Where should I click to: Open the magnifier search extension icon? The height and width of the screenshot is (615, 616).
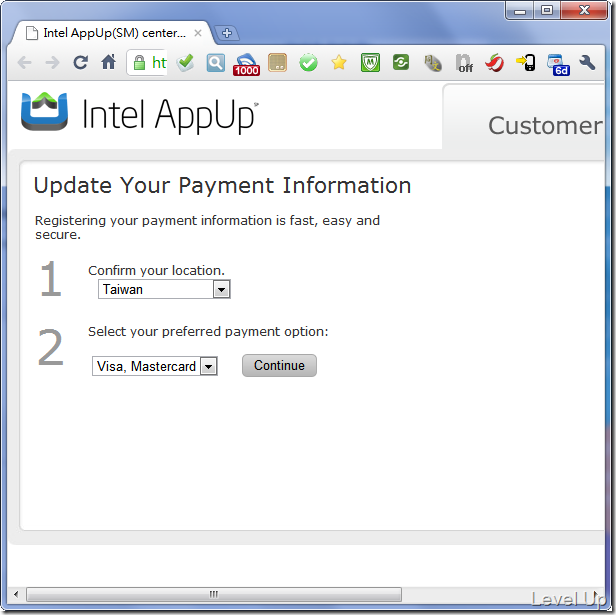(216, 63)
